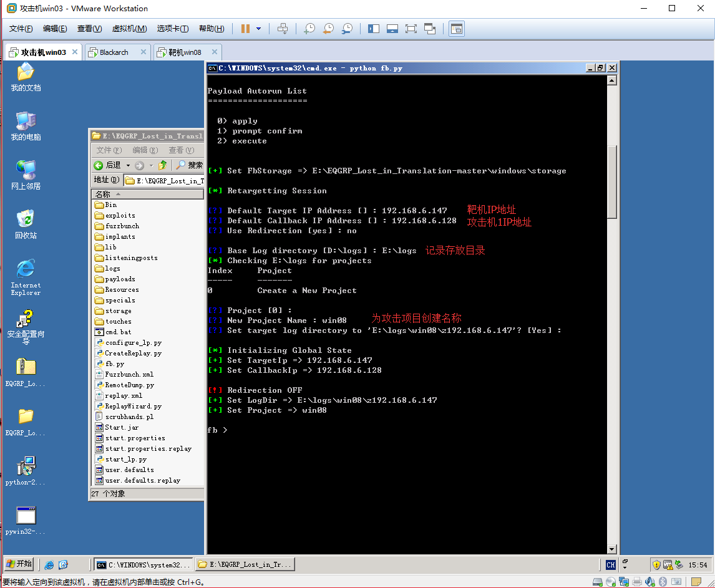
Task: Select 安全配置向导 desktop icon
Action: (x=26, y=327)
